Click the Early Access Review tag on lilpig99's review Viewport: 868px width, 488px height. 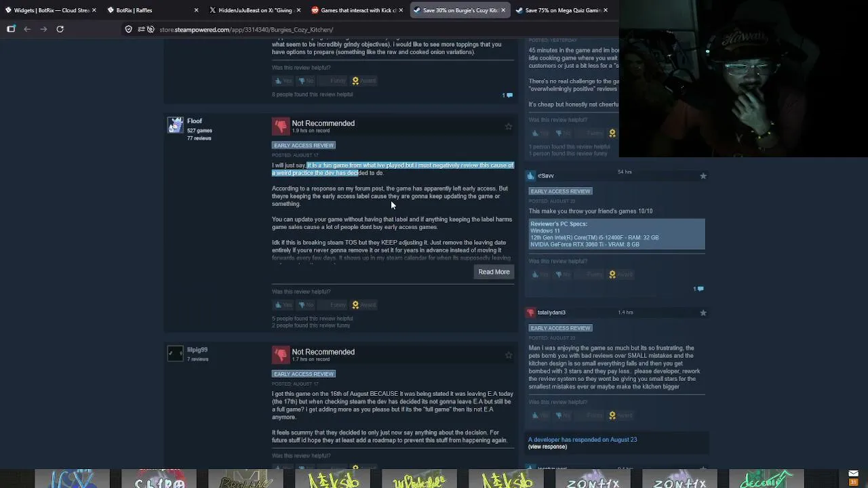304,374
